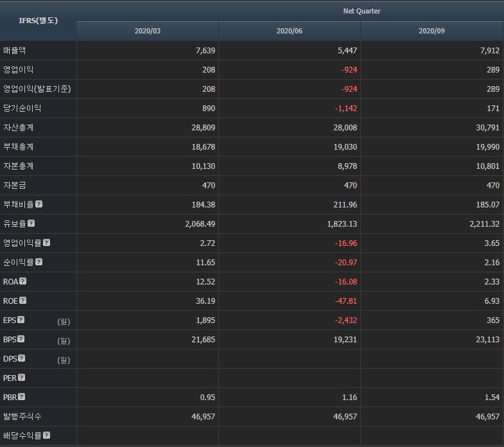
Task: Show BPS help tooltip icon
Action: [21, 339]
